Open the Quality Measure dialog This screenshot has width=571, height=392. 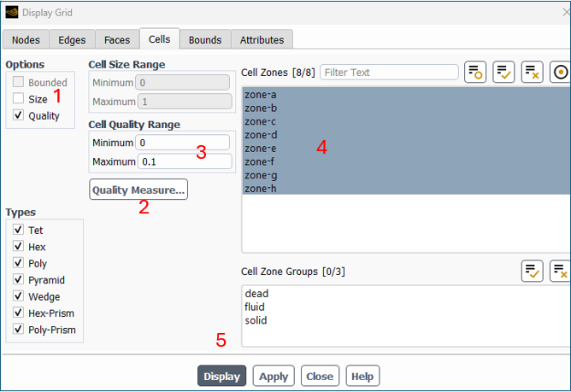[x=138, y=190]
